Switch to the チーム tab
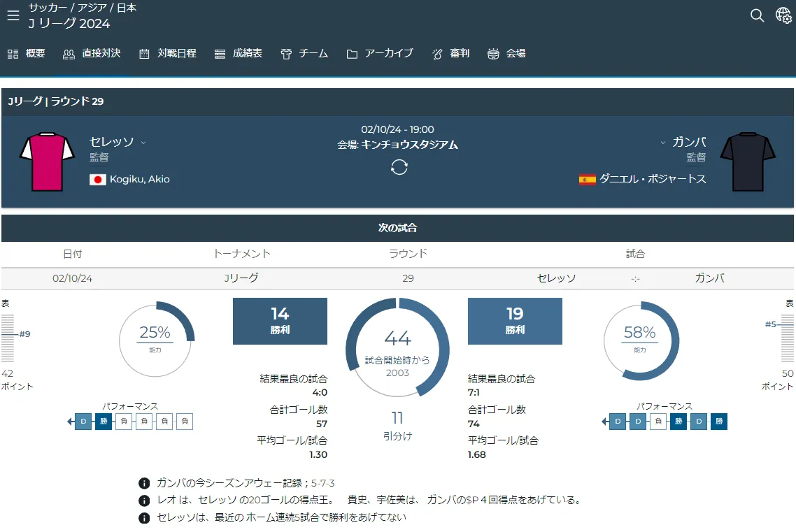 coord(304,53)
